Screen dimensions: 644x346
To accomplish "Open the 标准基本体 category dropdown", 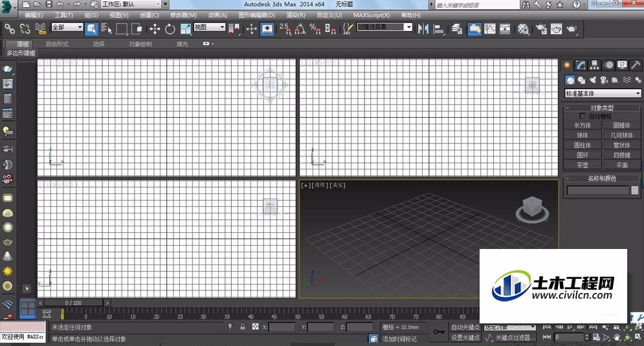I will point(603,94).
